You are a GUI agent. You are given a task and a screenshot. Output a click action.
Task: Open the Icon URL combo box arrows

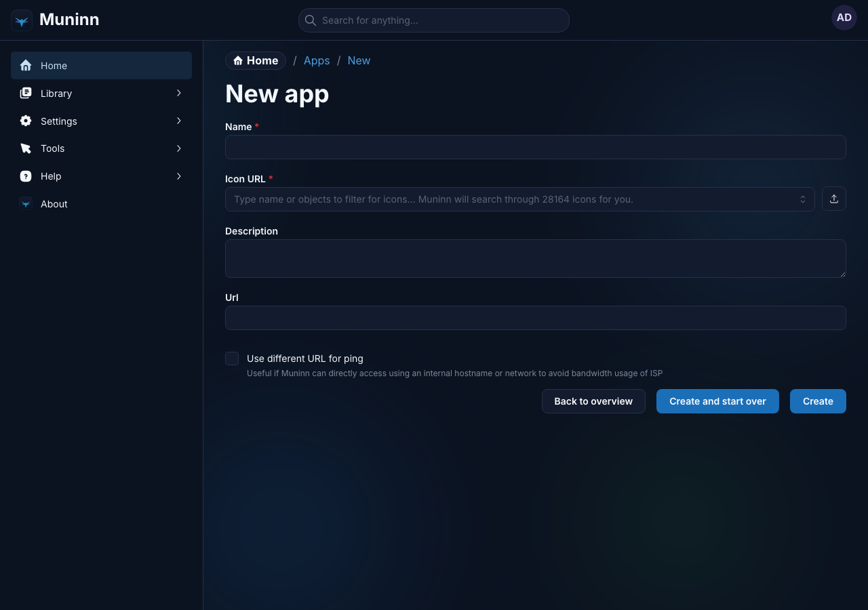tap(803, 199)
